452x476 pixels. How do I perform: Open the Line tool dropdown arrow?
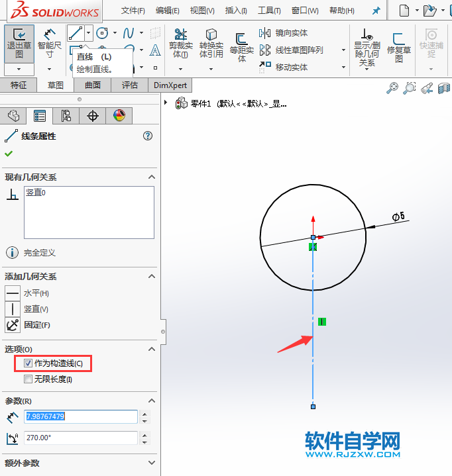[88, 33]
